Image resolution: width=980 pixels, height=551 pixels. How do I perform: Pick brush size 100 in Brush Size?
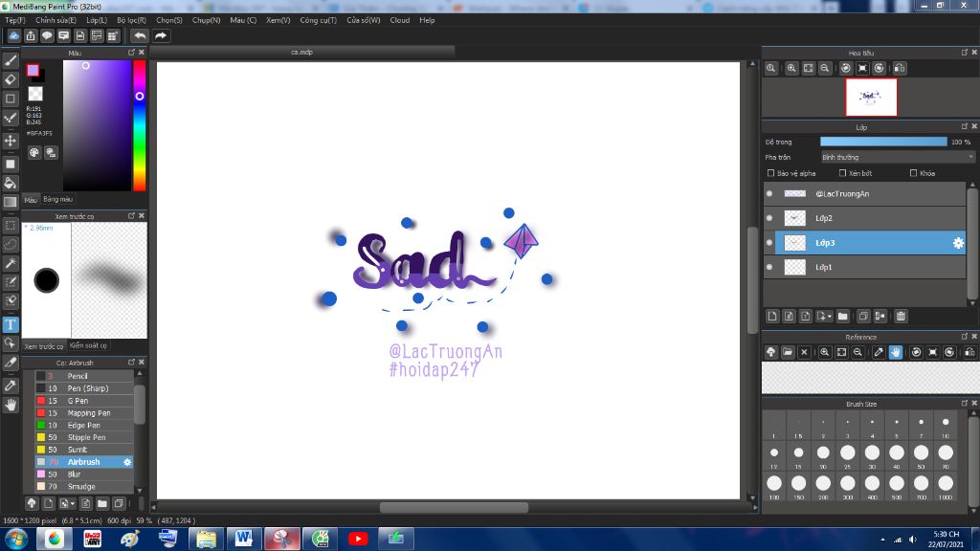click(773, 483)
